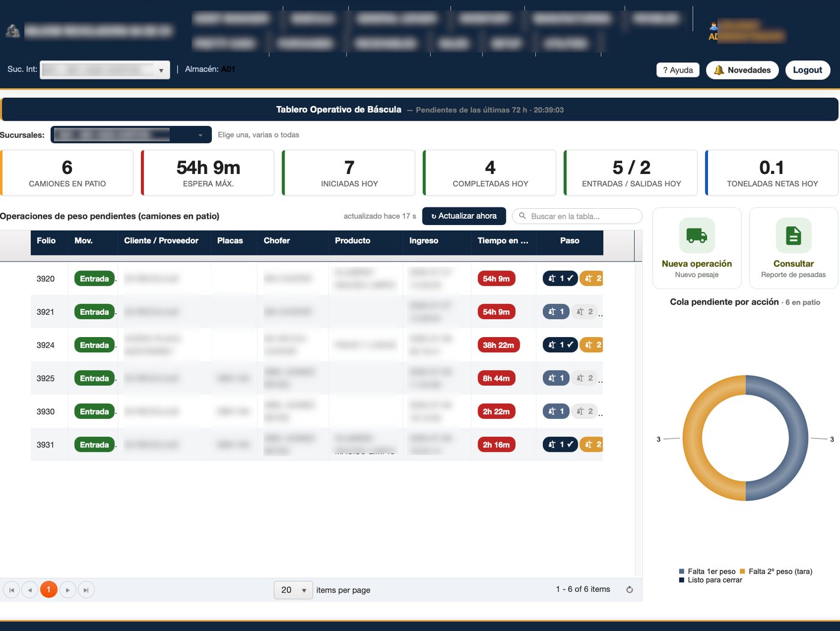Go to first page pager icon

click(11, 590)
